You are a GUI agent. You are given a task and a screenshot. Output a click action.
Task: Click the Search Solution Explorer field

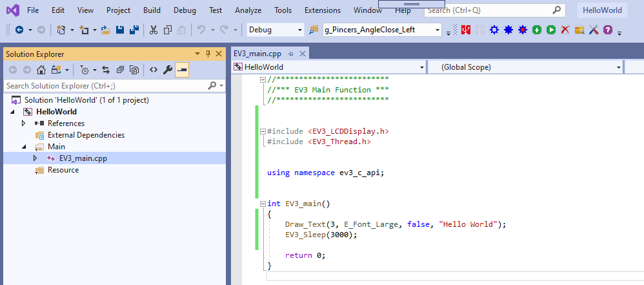[x=115, y=86]
